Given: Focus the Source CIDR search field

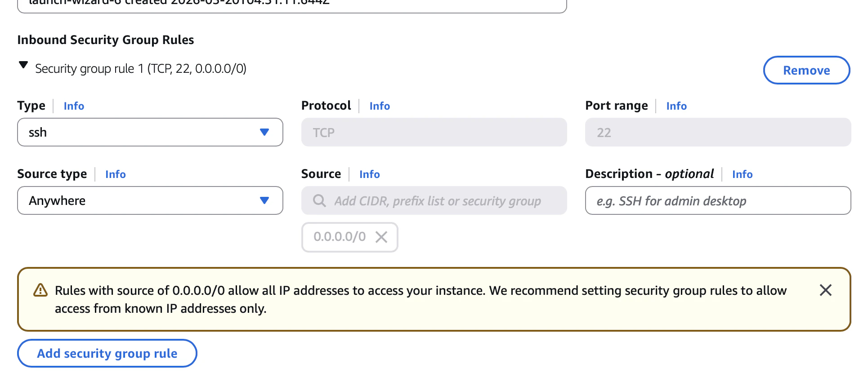Looking at the screenshot, I should pyautogui.click(x=434, y=200).
